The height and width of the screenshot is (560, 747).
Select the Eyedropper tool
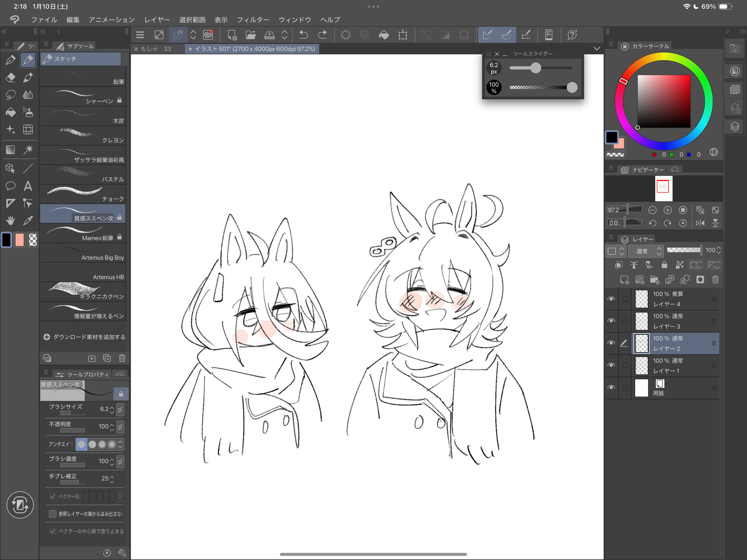(x=28, y=220)
